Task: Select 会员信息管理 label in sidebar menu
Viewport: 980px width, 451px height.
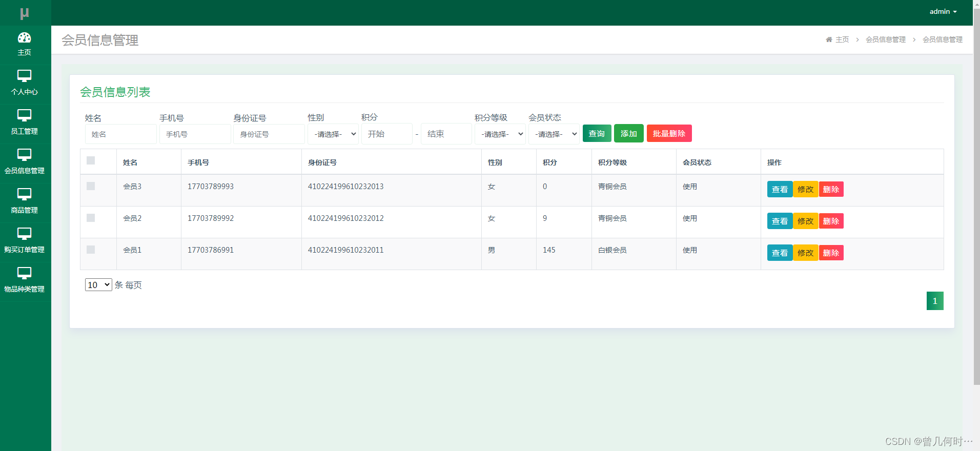Action: click(x=24, y=171)
